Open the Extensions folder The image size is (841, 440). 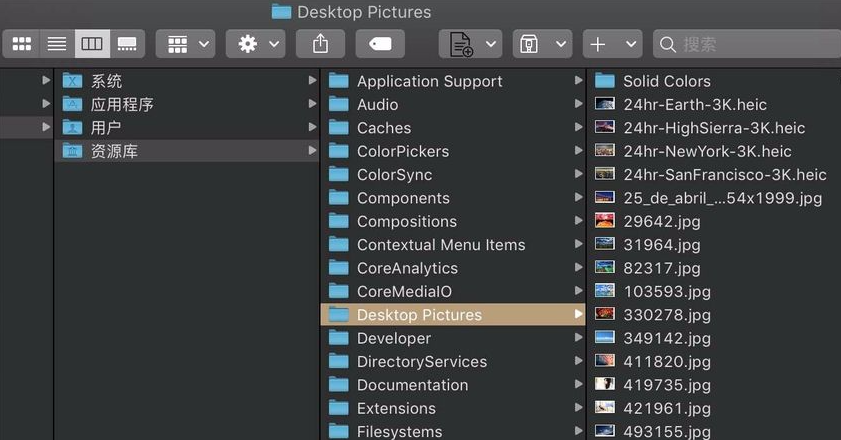396,408
